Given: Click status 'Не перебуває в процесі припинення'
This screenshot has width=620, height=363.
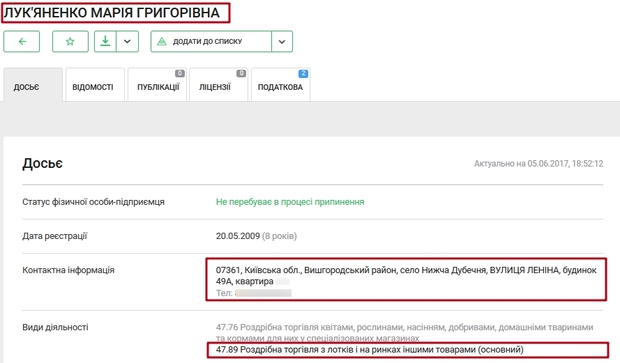Looking at the screenshot, I should (290, 202).
